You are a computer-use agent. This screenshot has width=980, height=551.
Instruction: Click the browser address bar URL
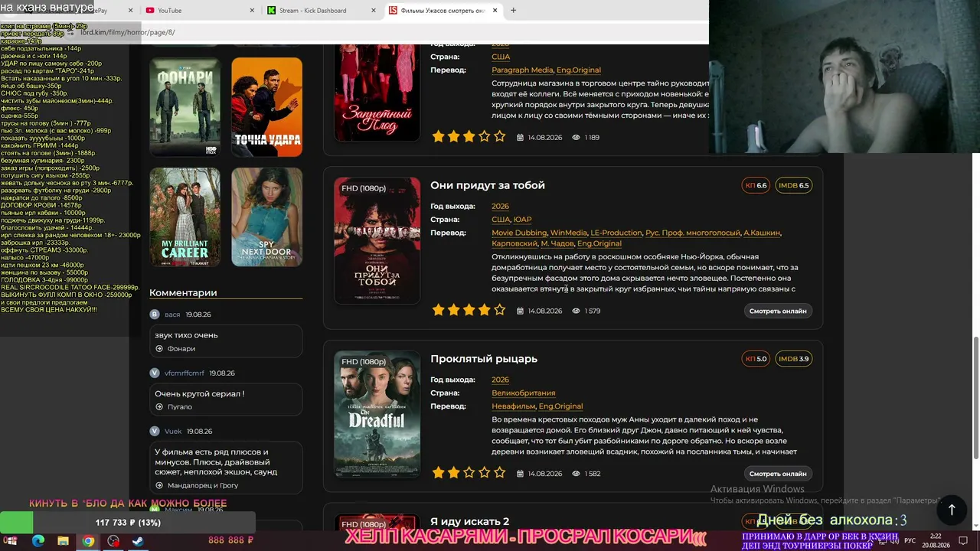tap(128, 32)
